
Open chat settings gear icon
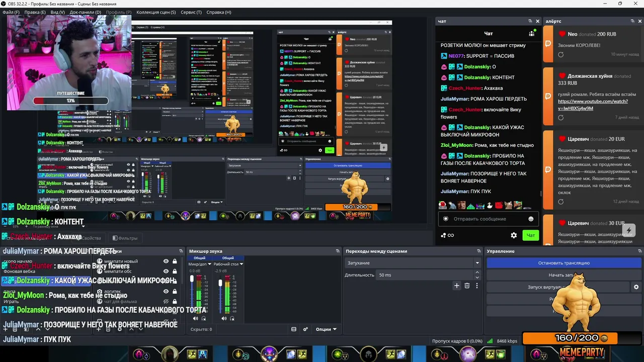(514, 235)
